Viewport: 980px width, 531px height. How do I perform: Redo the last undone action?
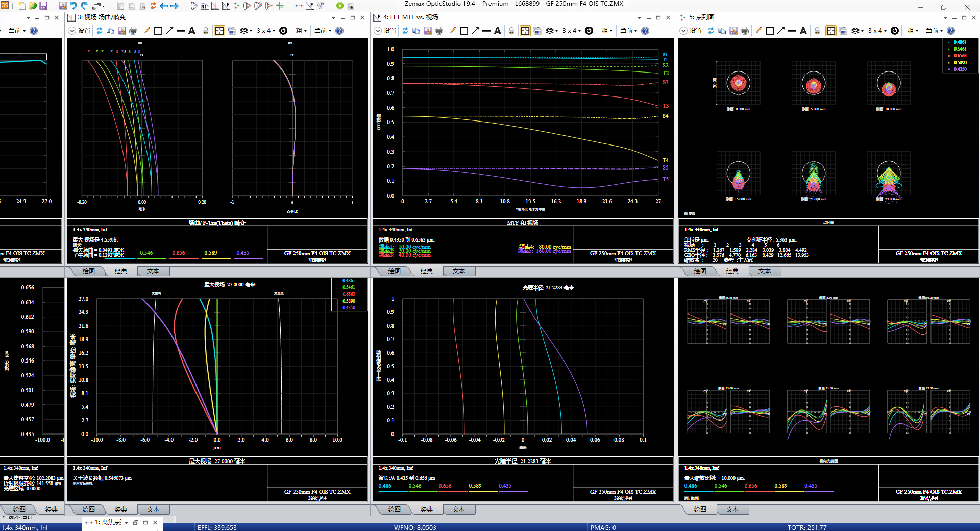click(85, 6)
